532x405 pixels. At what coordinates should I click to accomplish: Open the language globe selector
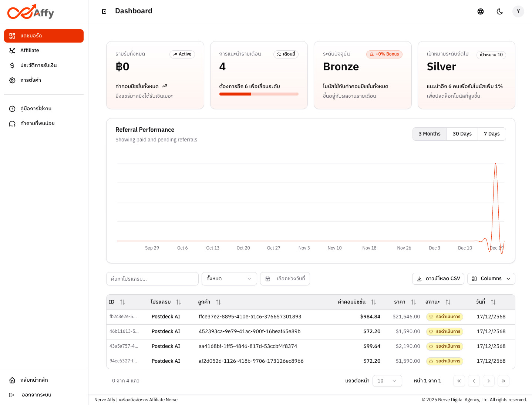[x=481, y=11]
